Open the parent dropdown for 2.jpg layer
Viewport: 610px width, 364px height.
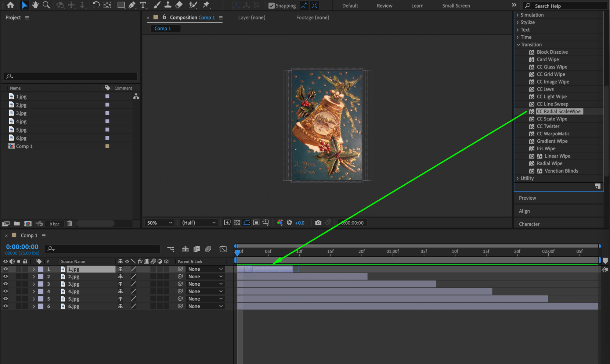(205, 277)
